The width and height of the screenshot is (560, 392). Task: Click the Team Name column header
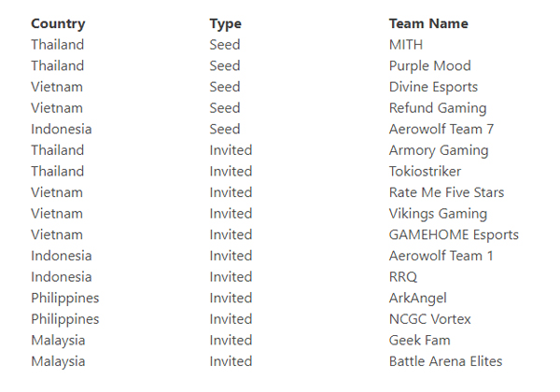pos(428,23)
